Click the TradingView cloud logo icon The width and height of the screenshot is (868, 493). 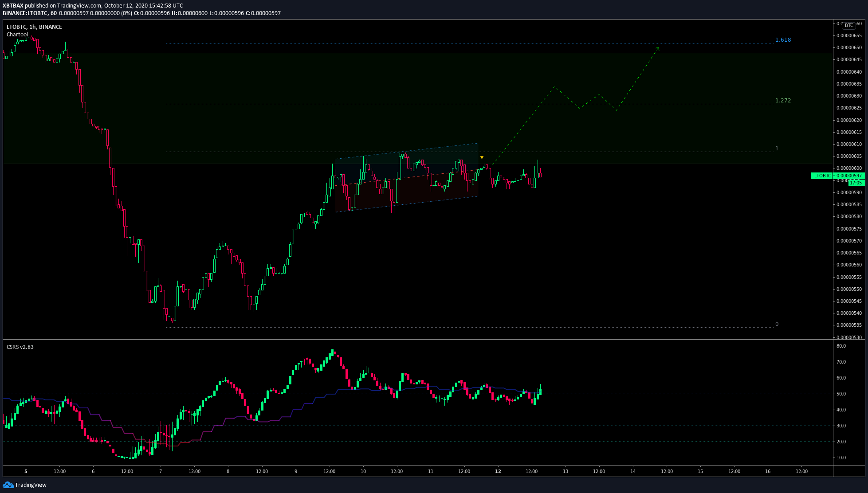8,485
